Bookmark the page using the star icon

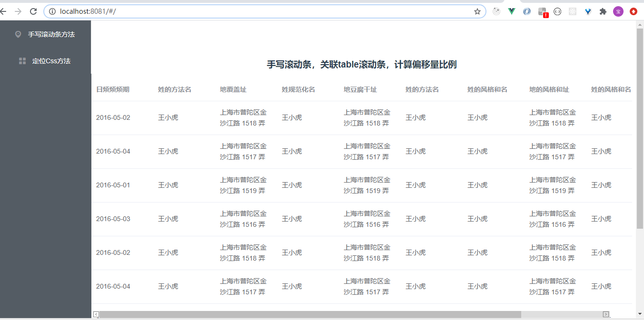tap(477, 11)
